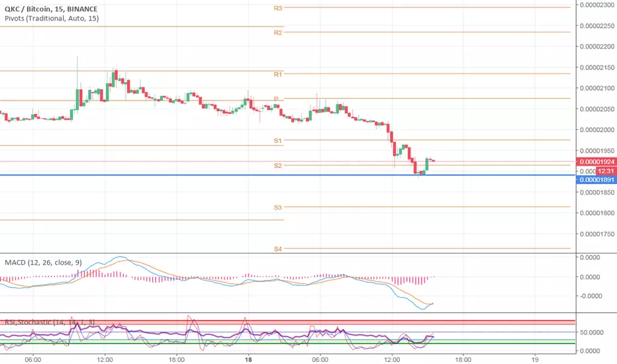Image resolution: width=617 pixels, height=364 pixels.
Task: Click the -0.0000 MACD axis label
Action: point(591,296)
